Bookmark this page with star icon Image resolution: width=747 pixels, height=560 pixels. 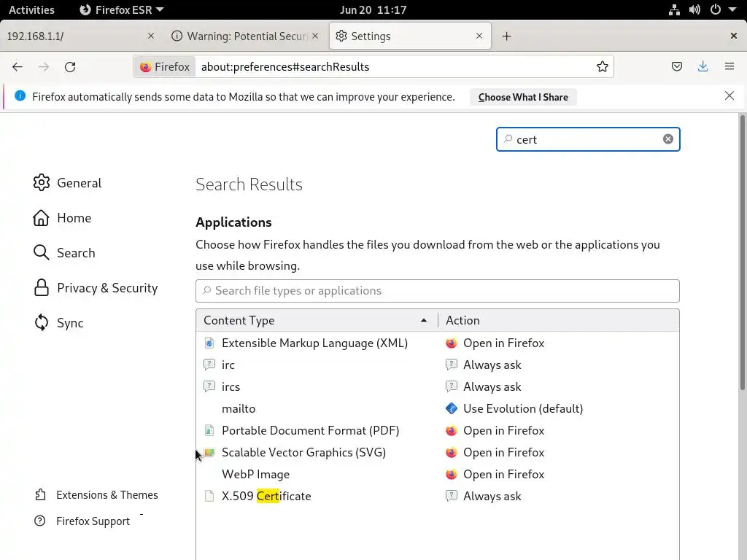pos(603,67)
